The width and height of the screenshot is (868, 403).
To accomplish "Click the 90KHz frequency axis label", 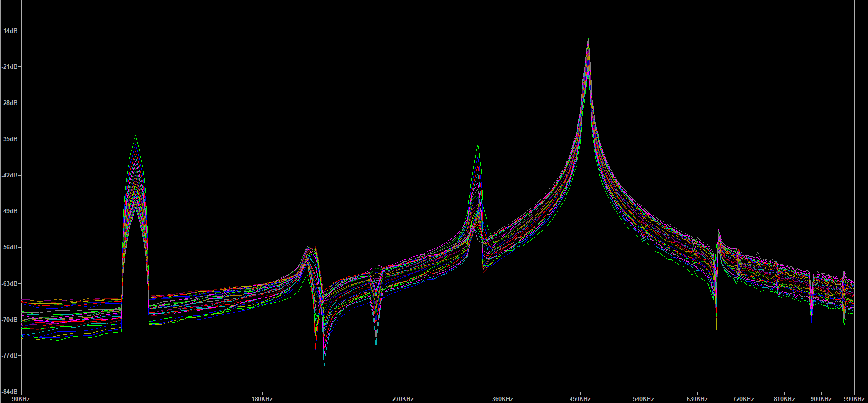I will (x=21, y=399).
